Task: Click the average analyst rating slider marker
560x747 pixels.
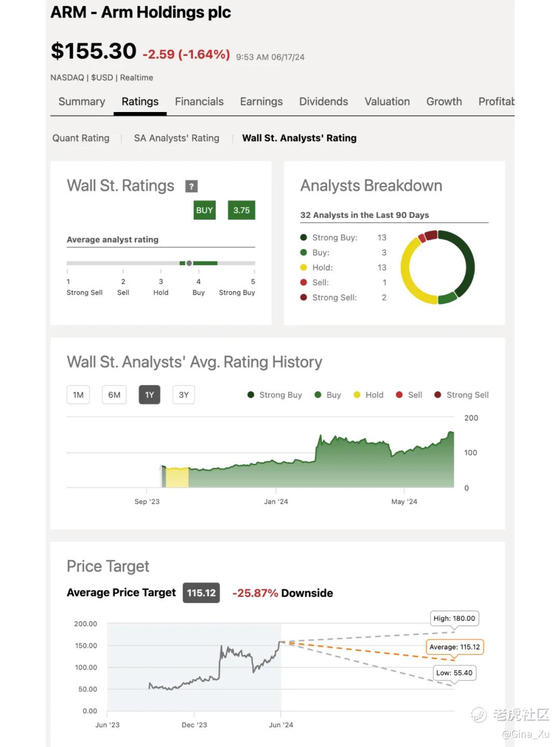Action: (x=189, y=263)
